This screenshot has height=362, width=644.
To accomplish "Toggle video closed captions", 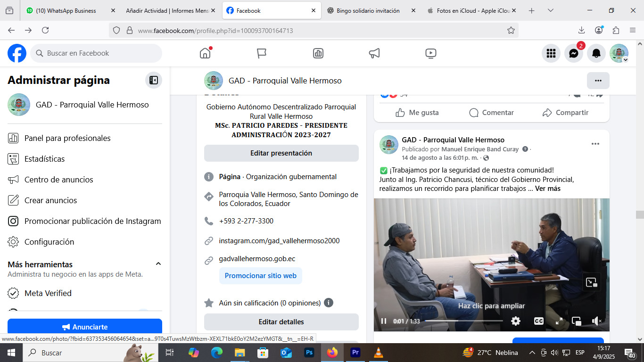I will click(x=538, y=321).
